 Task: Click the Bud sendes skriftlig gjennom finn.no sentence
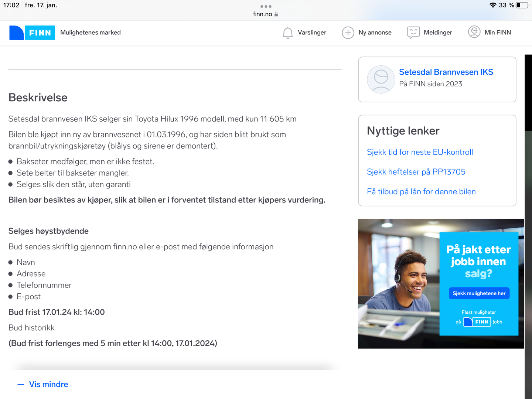(141, 247)
